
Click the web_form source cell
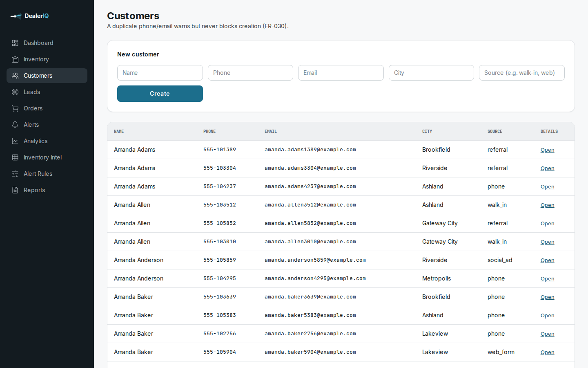(x=501, y=352)
